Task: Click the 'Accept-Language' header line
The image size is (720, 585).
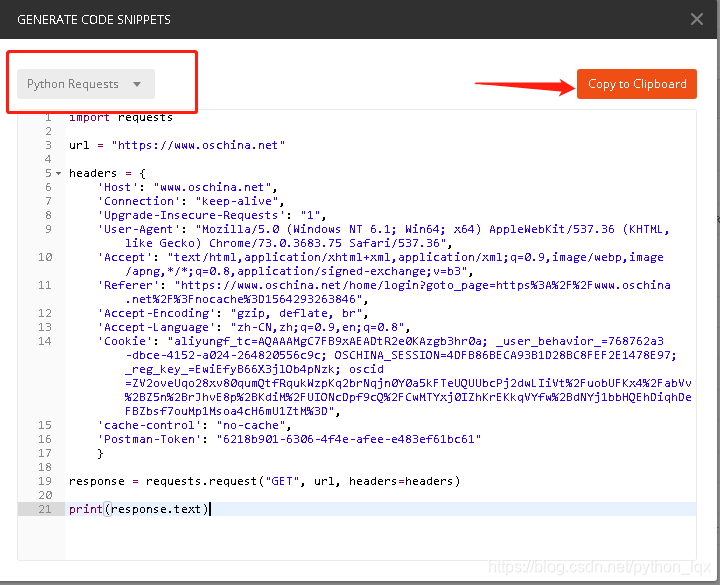Action: tap(254, 327)
